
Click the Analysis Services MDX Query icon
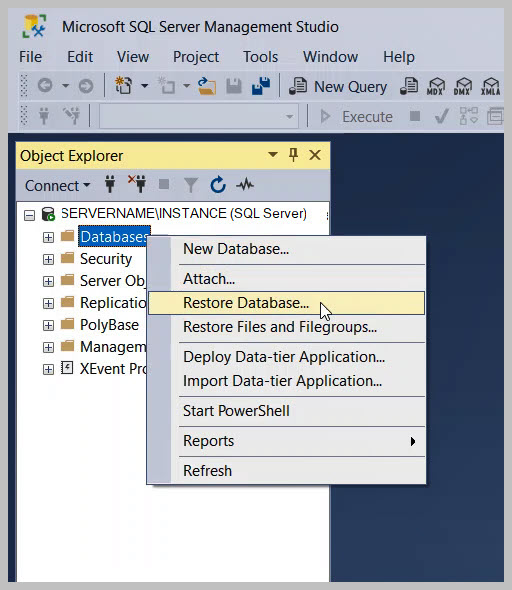436,87
